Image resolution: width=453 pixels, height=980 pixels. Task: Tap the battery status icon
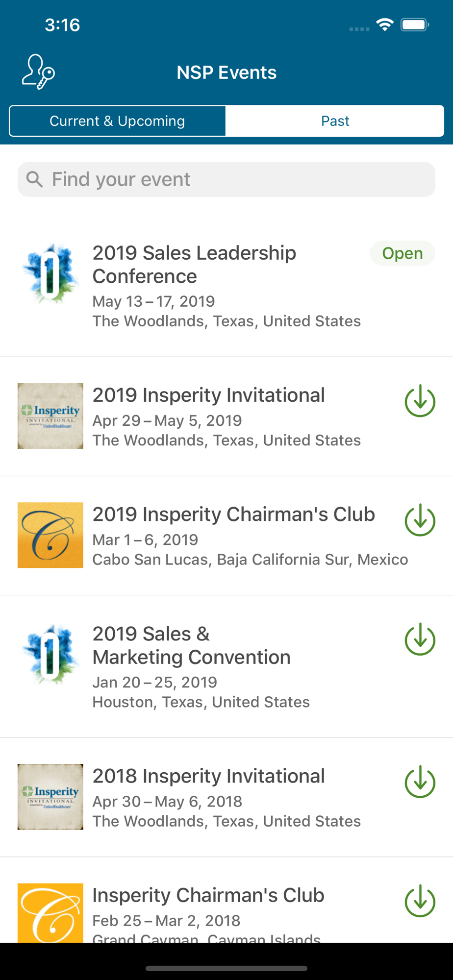(415, 24)
